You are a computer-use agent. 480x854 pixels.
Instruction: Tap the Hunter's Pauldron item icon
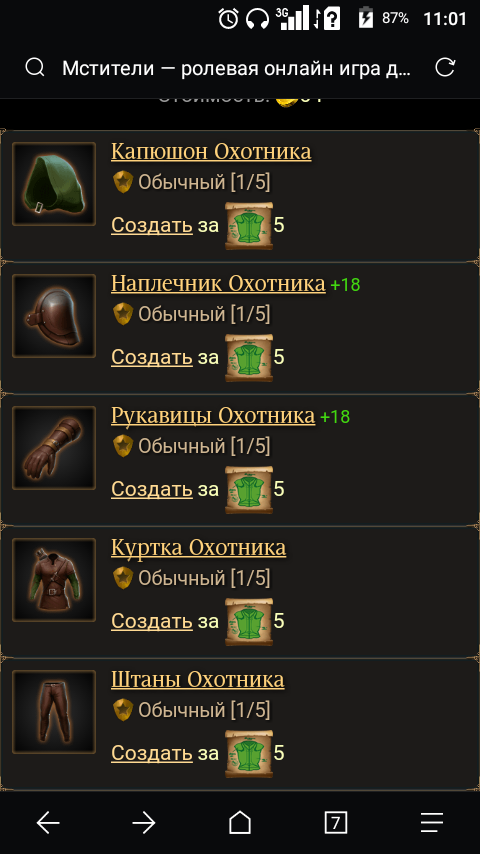click(x=54, y=316)
